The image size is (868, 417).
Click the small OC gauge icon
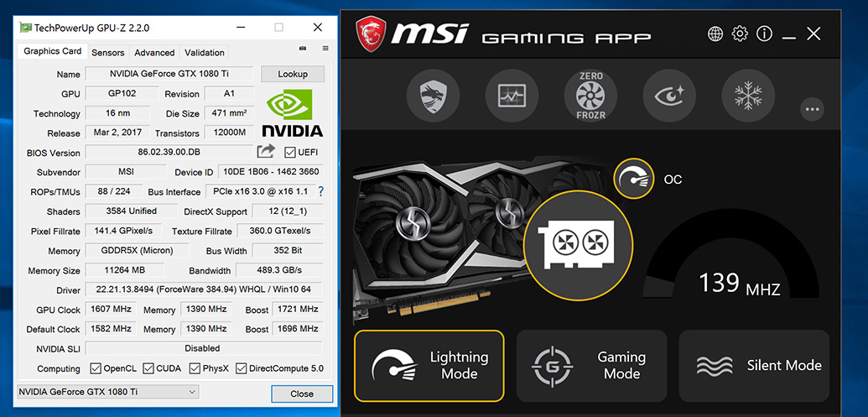(634, 180)
